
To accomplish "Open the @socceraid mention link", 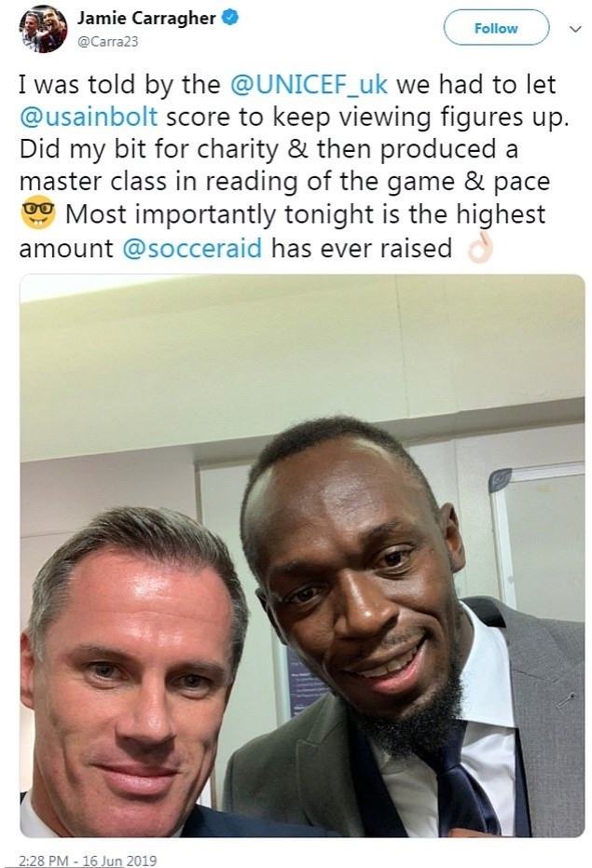I will click(192, 248).
